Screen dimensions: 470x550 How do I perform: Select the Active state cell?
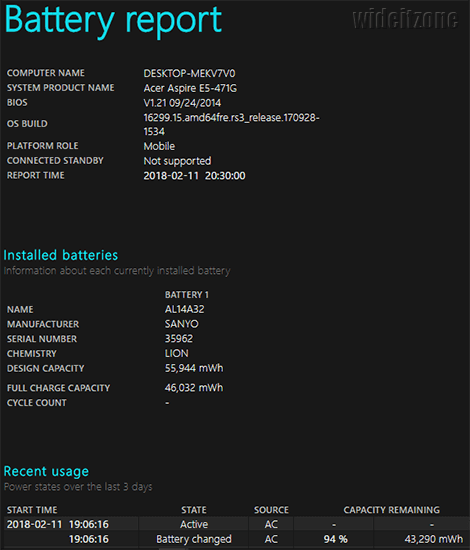coord(194,524)
